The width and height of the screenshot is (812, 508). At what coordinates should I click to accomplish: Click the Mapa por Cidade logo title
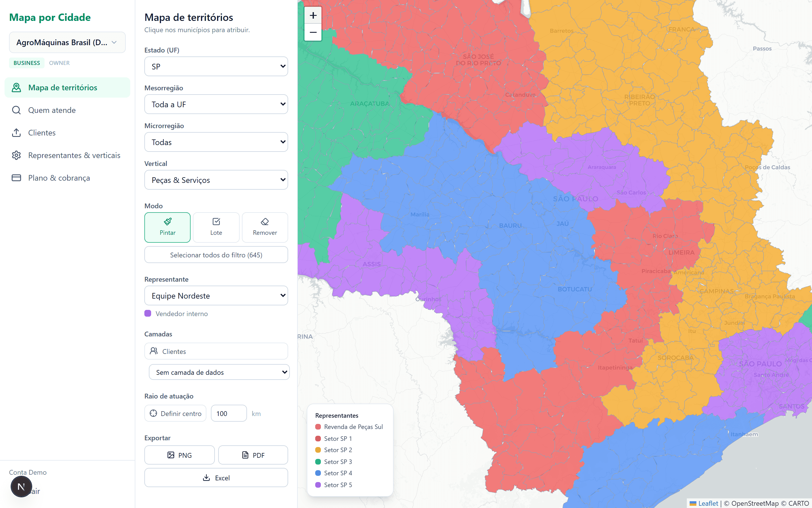(50, 17)
